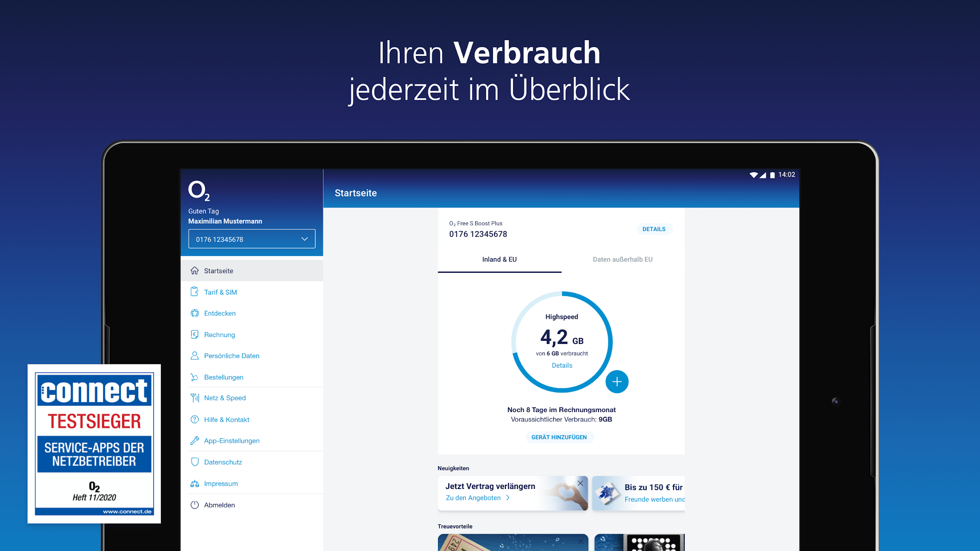Select the Rechnung euro icon

[x=195, y=335]
